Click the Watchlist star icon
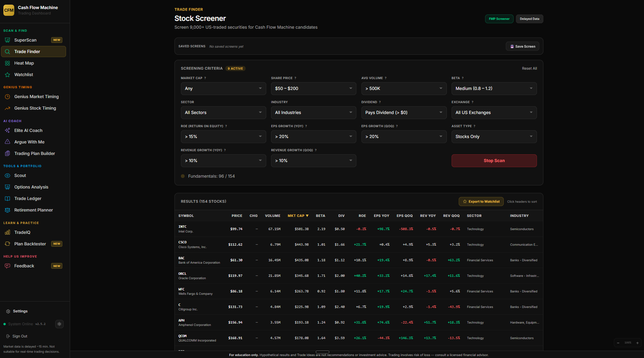Screen dimensions: 644x358 tap(7, 75)
